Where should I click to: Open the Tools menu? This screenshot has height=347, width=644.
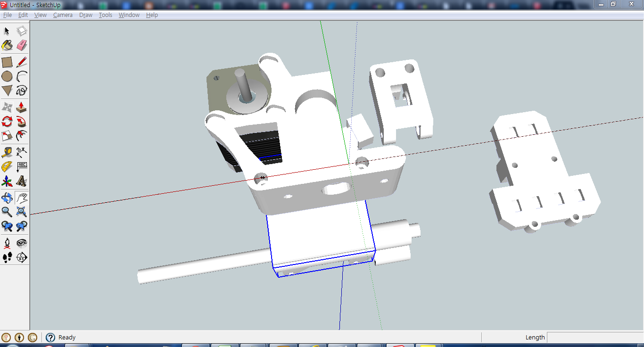click(105, 15)
